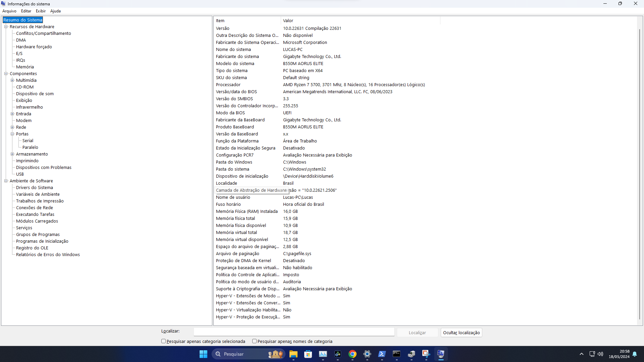Select Dispositivos com Problemas item
The image size is (644, 362).
coord(44,168)
